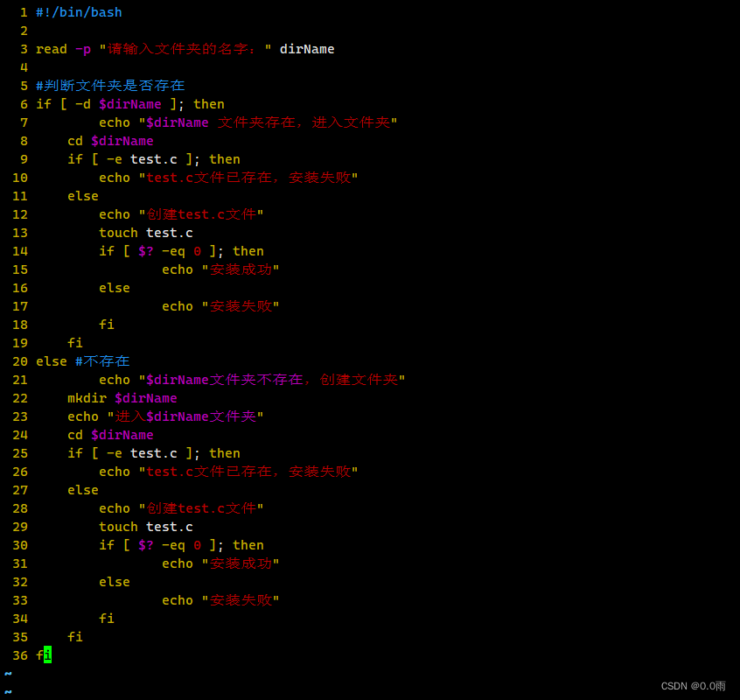Click 'mkdir' command on line 22
Screen dimensions: 740x700
tap(87, 398)
